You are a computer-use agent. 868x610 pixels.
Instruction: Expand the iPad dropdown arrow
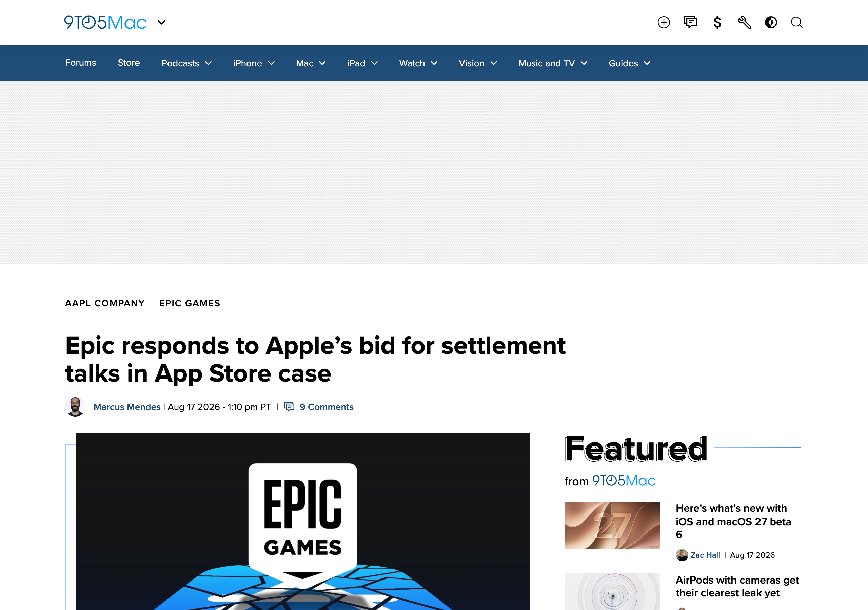tap(375, 63)
